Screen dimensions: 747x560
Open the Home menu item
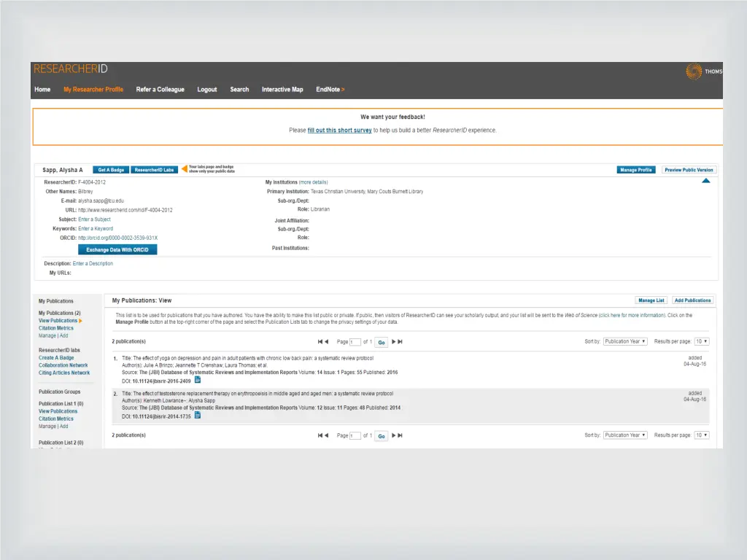(x=42, y=90)
